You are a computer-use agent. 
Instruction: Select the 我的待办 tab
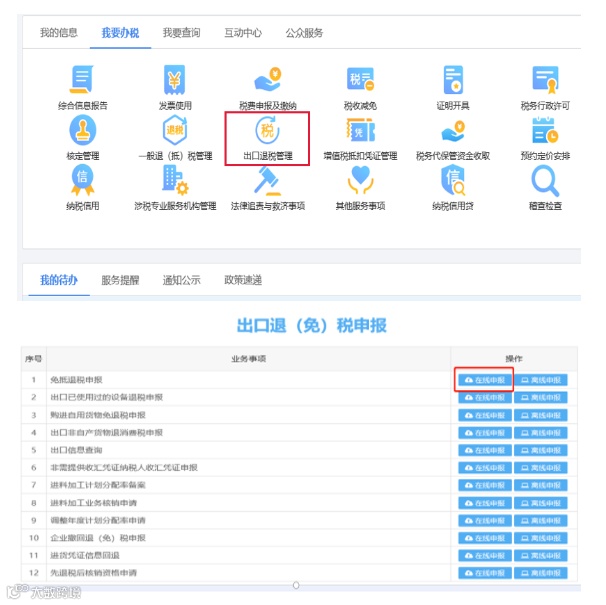[x=59, y=280]
